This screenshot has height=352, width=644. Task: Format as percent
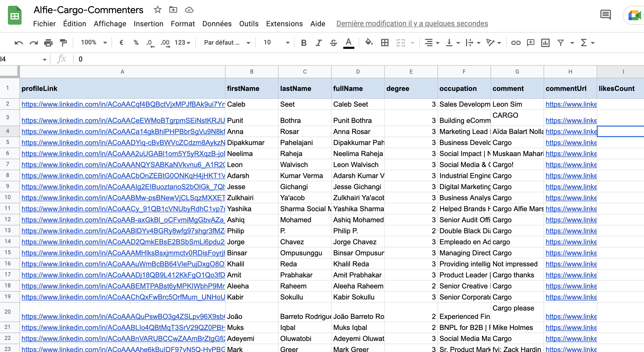pos(136,43)
